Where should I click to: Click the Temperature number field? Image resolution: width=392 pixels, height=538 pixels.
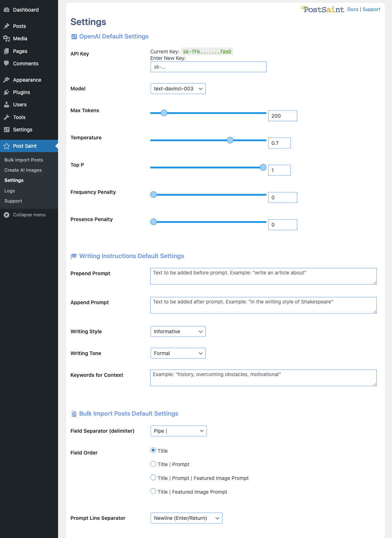point(279,143)
